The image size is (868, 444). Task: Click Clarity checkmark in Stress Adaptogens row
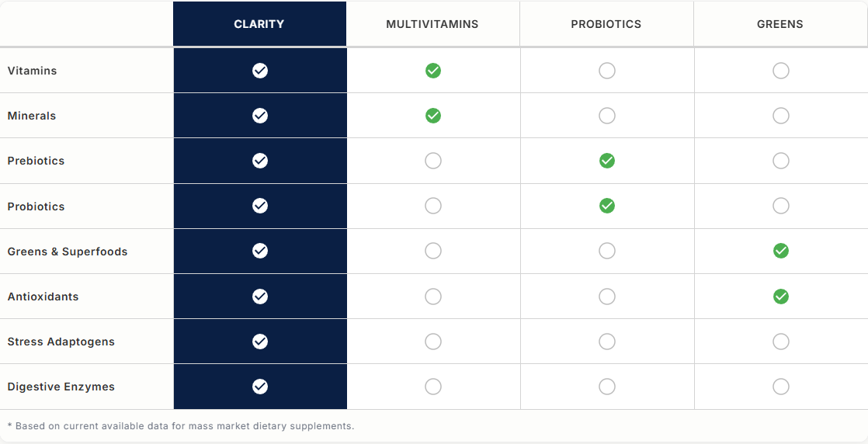[x=259, y=342]
